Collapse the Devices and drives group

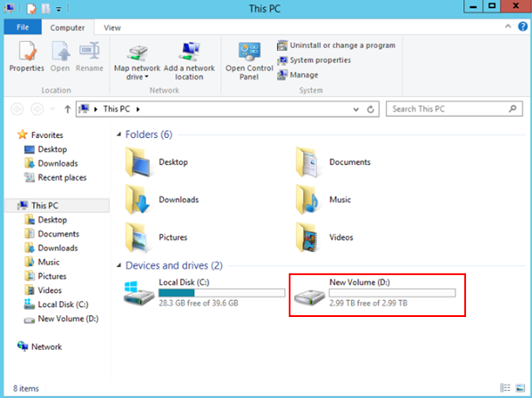pyautogui.click(x=119, y=265)
